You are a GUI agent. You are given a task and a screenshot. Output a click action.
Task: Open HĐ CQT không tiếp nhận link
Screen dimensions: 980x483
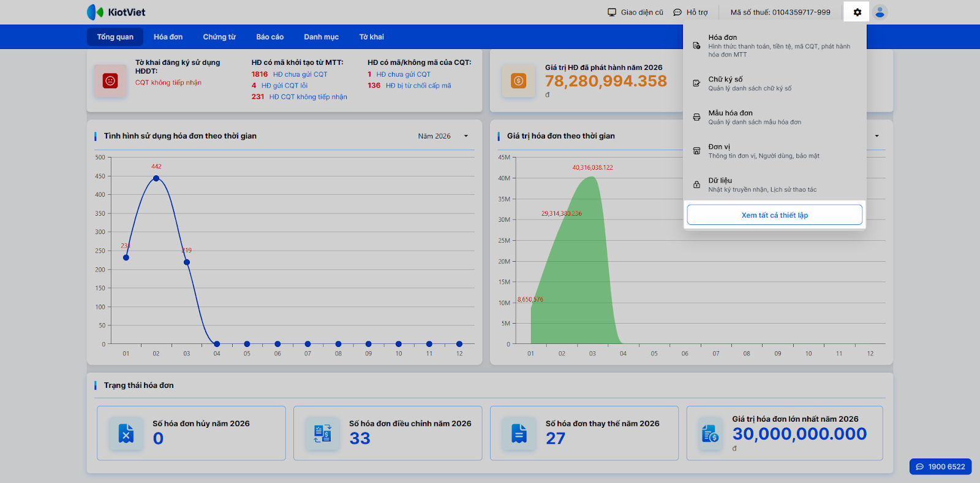[308, 97]
